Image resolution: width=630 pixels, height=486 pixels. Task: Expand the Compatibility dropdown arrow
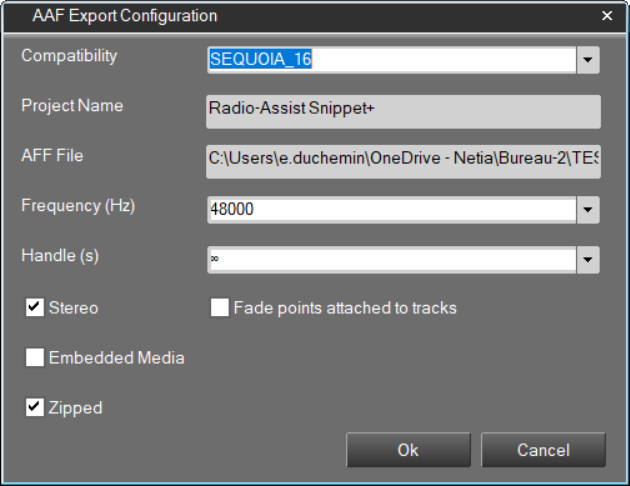coord(588,60)
